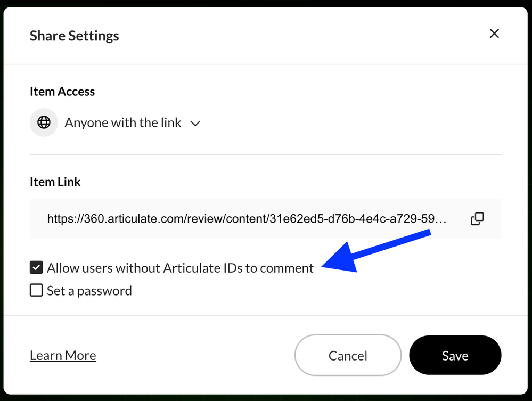
Task: Save the share settings
Action: 455,355
